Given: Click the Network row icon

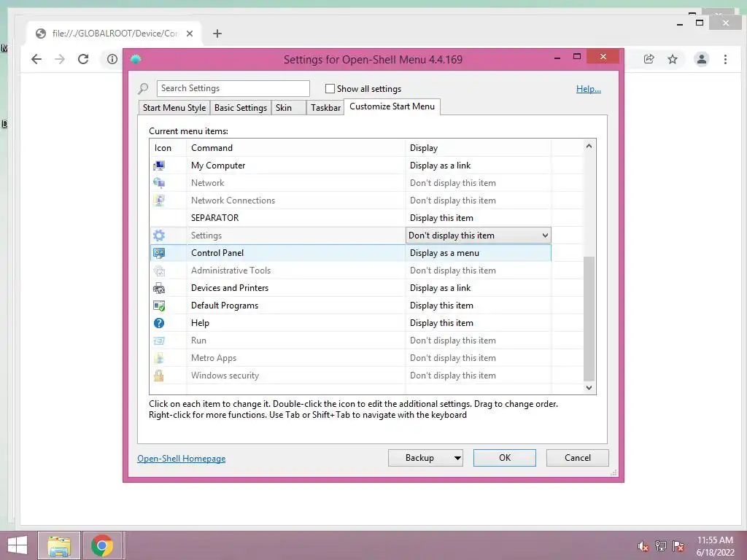Looking at the screenshot, I should click(x=158, y=183).
